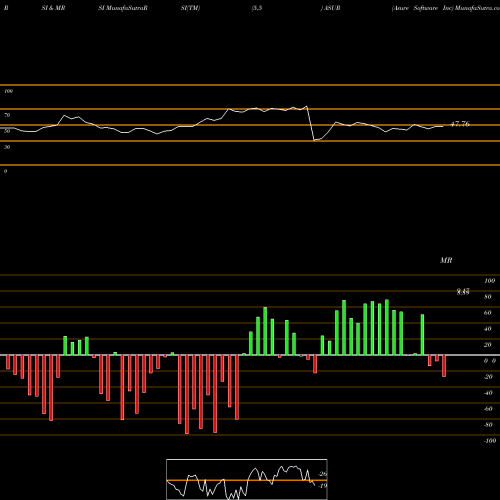Click the 70 level label on RSI axis
Screen dimensions: 500x500
pos(7,115)
